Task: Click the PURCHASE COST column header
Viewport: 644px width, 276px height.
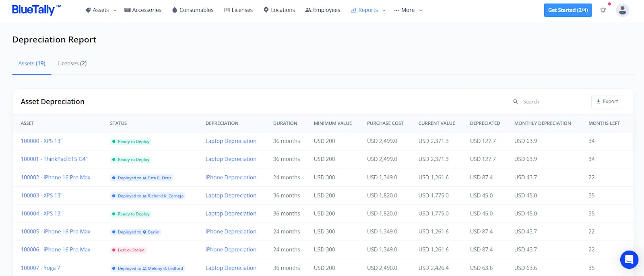Action: coord(385,123)
